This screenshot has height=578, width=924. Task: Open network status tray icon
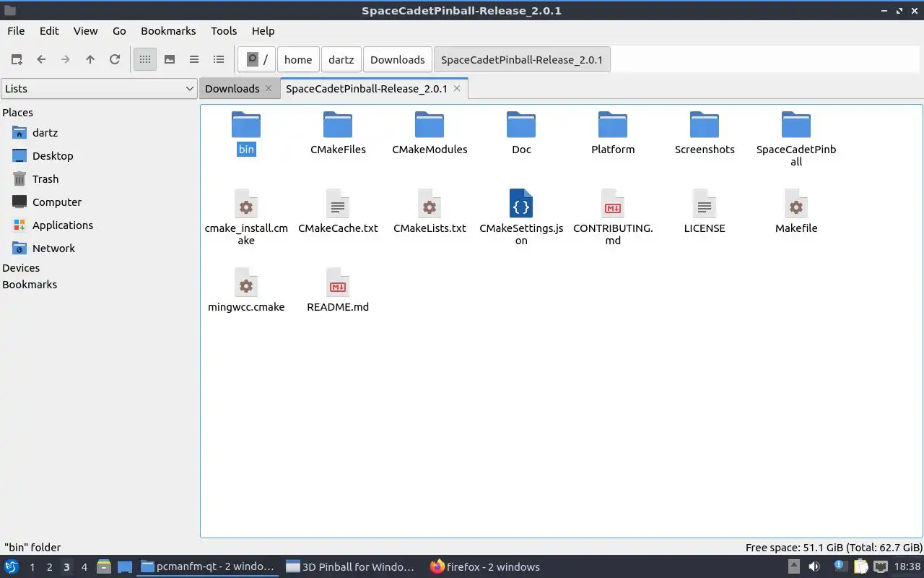tap(881, 567)
